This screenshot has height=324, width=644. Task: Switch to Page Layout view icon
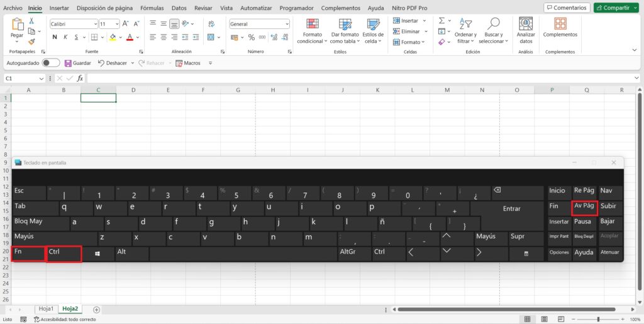coord(544,319)
